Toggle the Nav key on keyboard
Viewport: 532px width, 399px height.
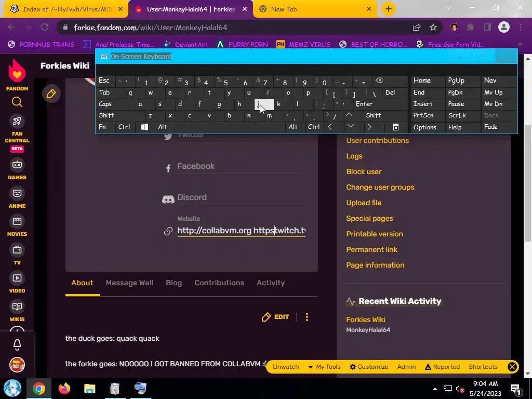(499, 81)
